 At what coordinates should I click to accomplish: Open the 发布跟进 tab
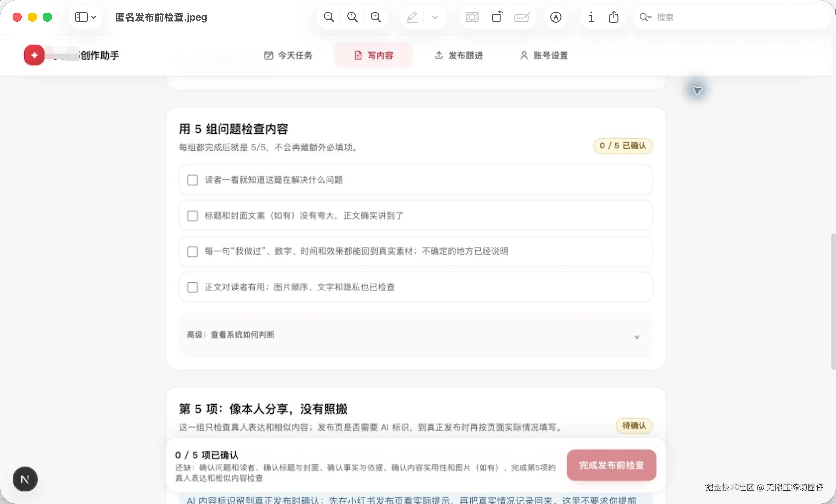click(459, 55)
